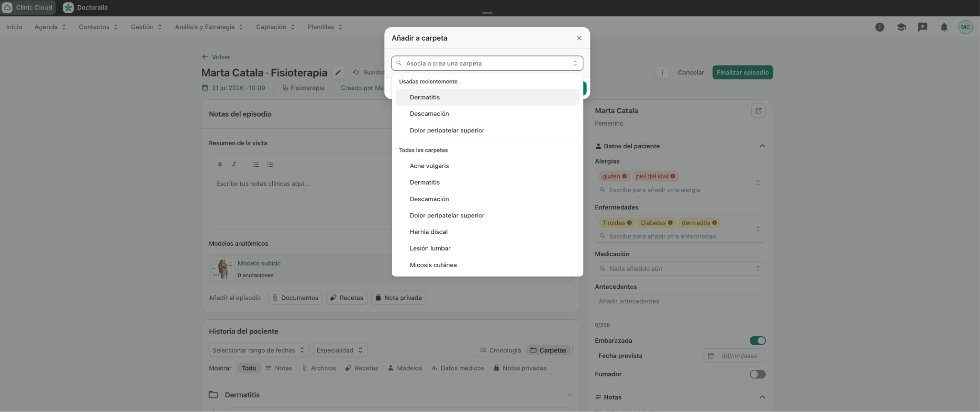This screenshot has width=980, height=412.
Task: Open the feedback chat icon
Action: click(x=923, y=27)
